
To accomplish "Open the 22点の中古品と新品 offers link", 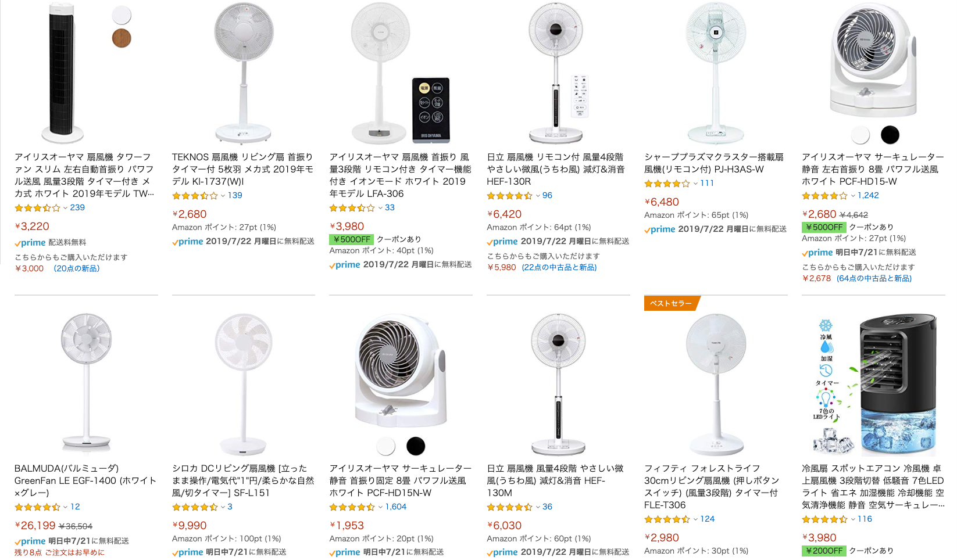I will (559, 267).
